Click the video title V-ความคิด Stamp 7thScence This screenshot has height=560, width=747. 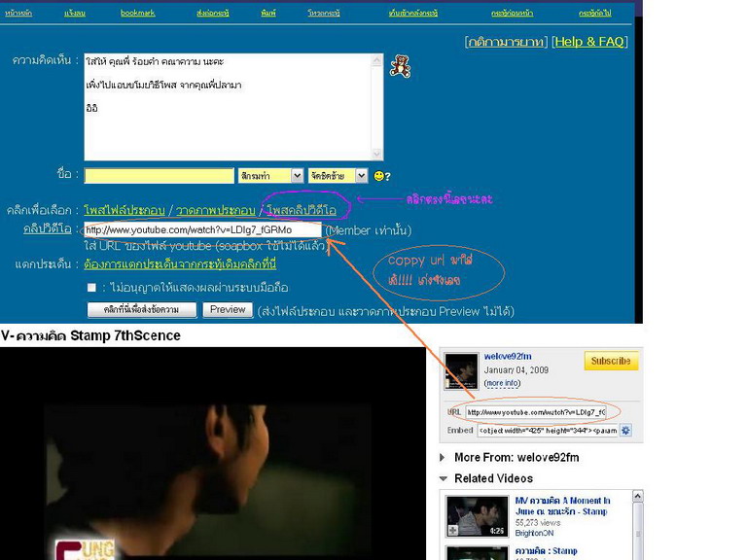[90, 335]
